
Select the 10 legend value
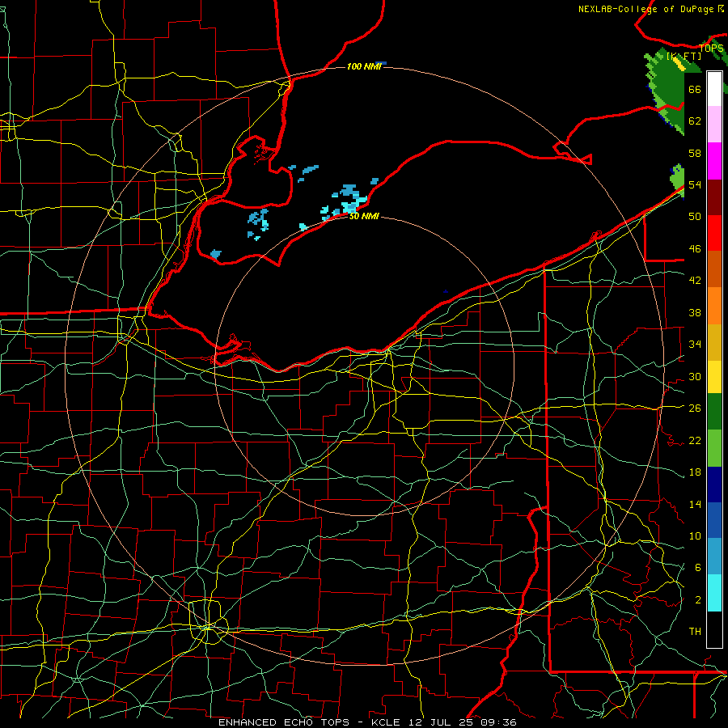pos(695,535)
